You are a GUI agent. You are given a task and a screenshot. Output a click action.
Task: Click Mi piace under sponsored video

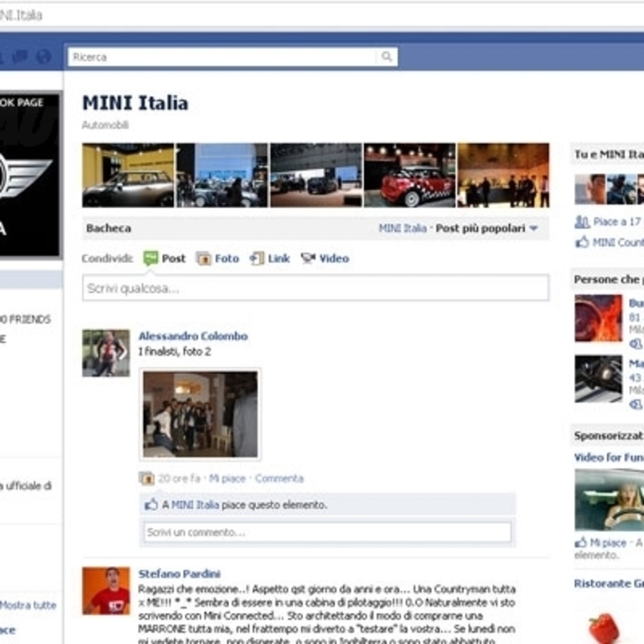pos(609,543)
